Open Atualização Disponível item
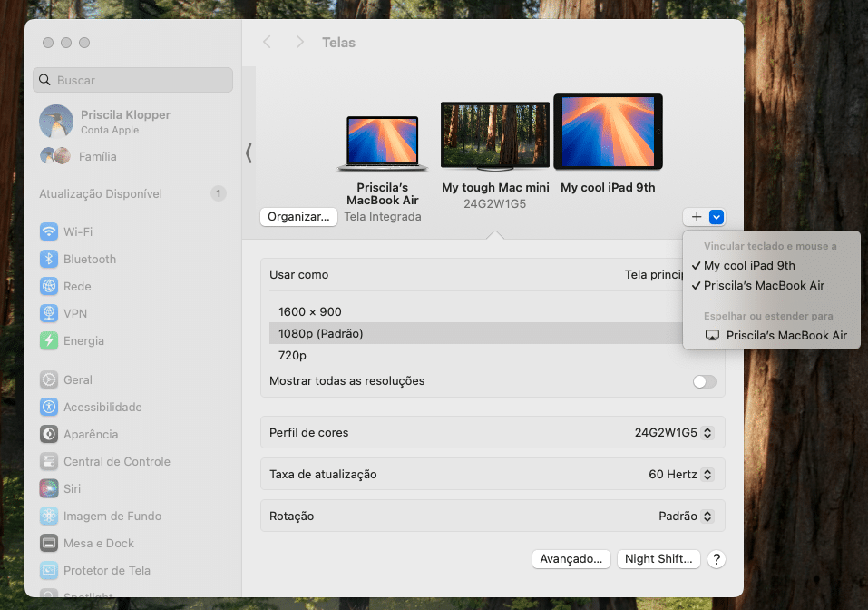Image resolution: width=868 pixels, height=610 pixels. tap(132, 193)
